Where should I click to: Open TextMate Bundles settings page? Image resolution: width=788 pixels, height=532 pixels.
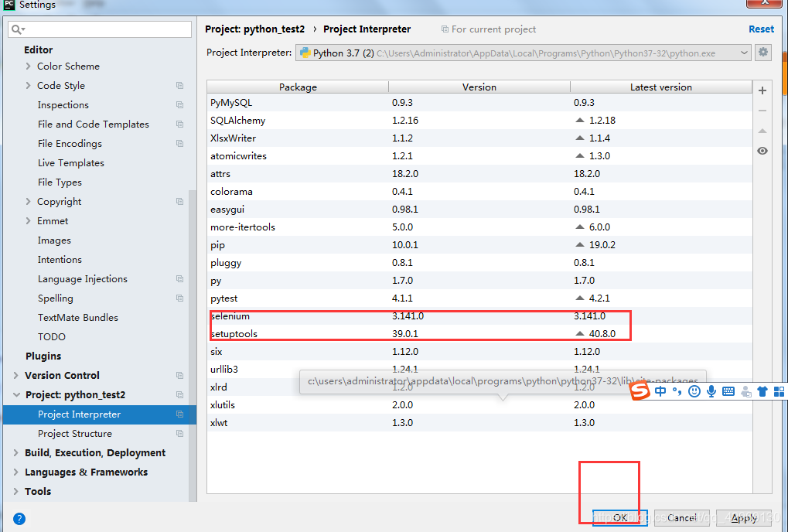point(78,318)
